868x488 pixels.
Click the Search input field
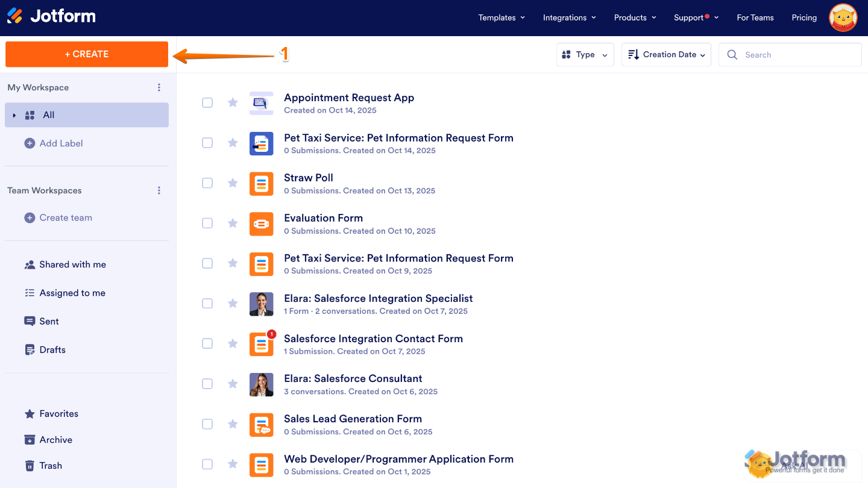click(x=790, y=54)
